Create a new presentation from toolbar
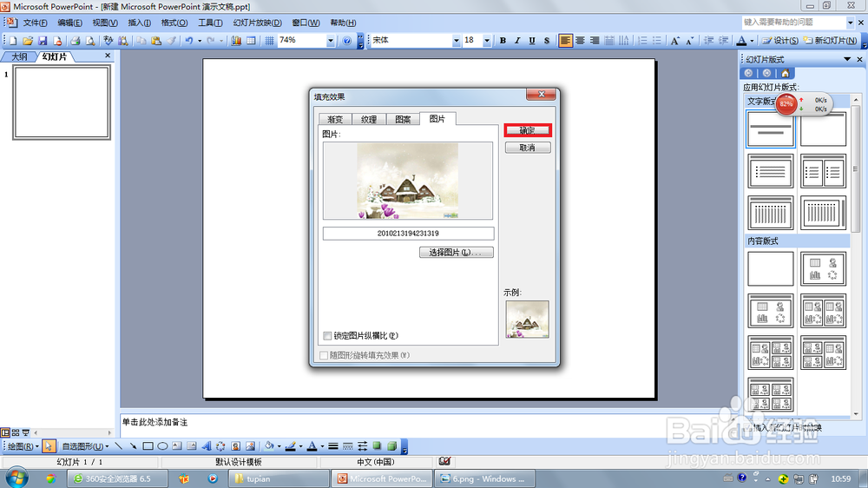 13,41
